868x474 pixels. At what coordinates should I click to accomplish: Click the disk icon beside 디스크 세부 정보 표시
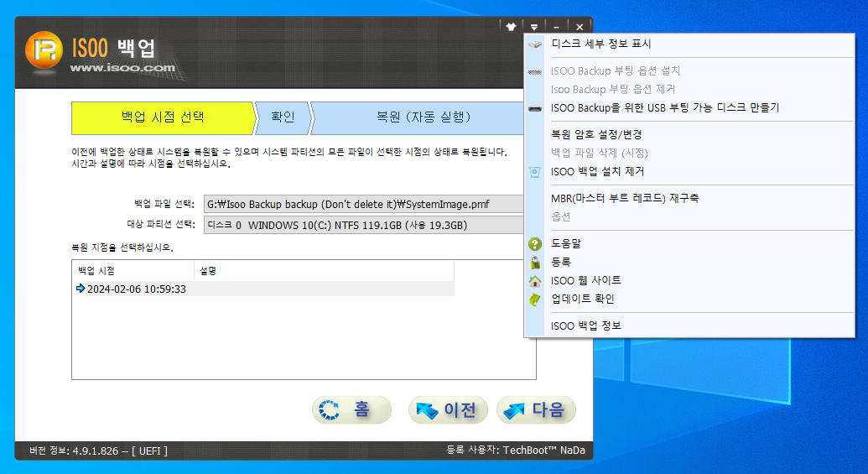pos(535,44)
